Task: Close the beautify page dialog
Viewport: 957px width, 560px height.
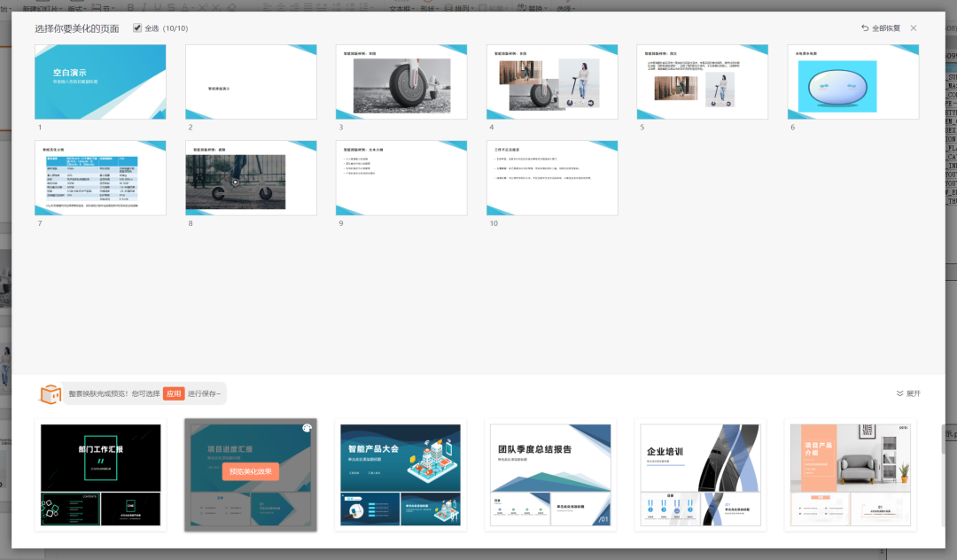Action: (x=914, y=28)
